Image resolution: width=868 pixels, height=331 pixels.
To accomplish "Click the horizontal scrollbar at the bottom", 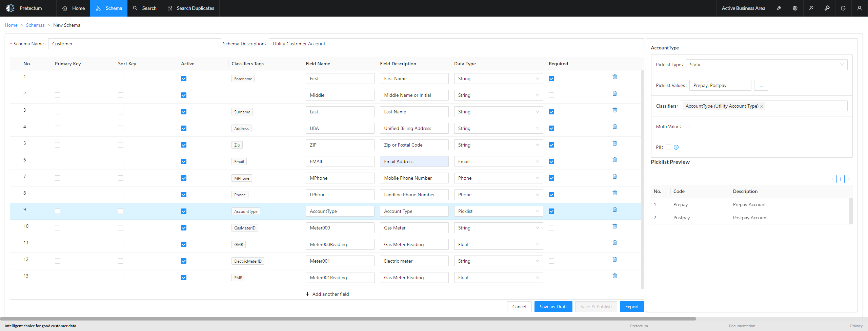I will [348, 319].
